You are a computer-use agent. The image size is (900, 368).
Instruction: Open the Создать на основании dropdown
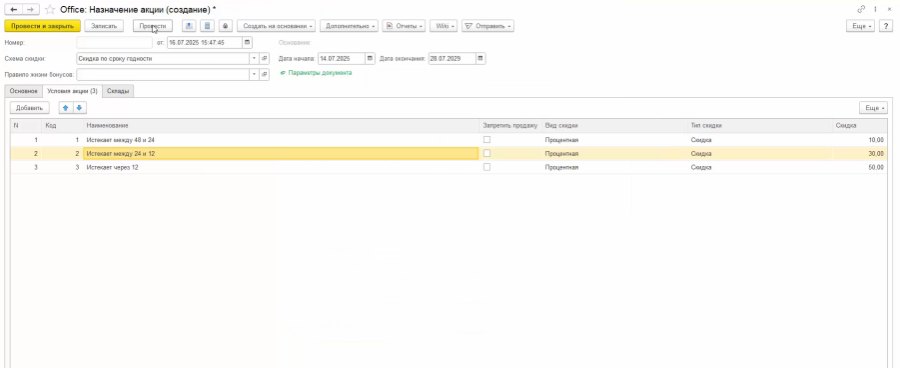pos(277,26)
